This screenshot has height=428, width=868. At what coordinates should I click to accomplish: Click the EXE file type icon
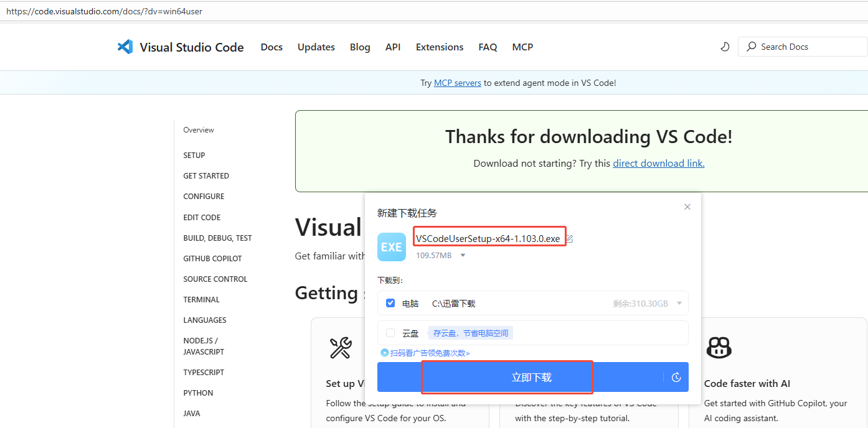tap(392, 247)
